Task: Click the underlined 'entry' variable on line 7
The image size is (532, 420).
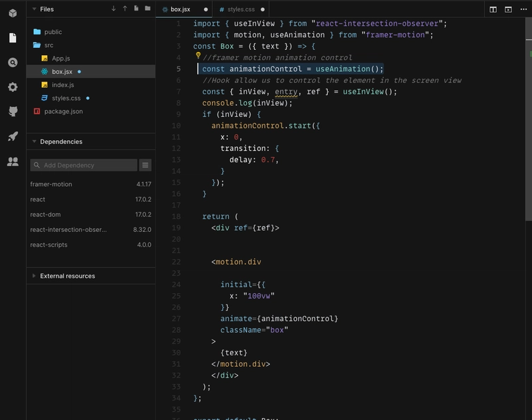Action: click(286, 92)
